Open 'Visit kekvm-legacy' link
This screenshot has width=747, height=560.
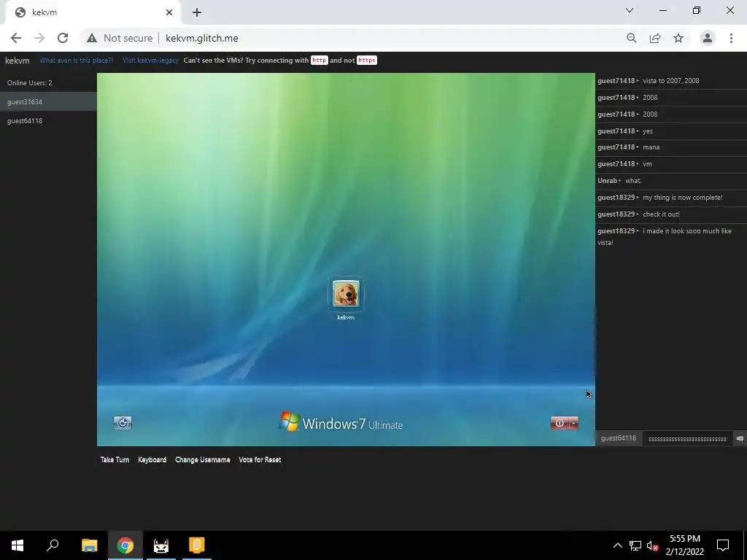point(150,61)
